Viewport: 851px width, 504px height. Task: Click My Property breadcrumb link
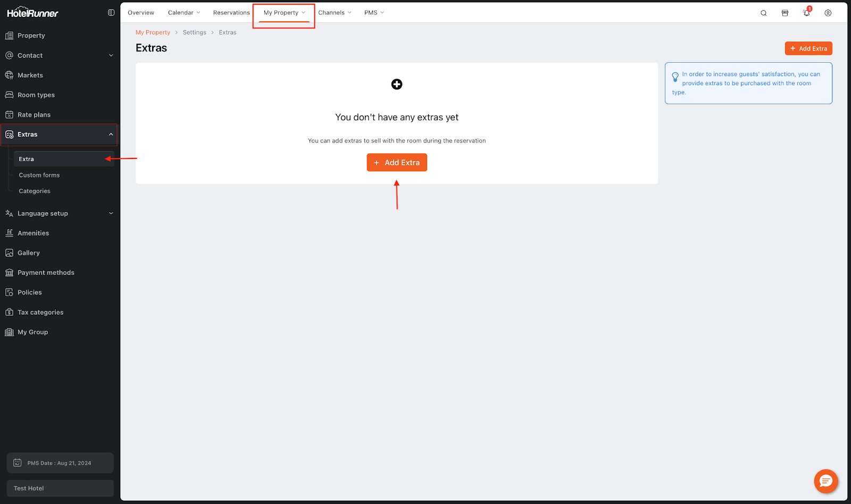153,32
